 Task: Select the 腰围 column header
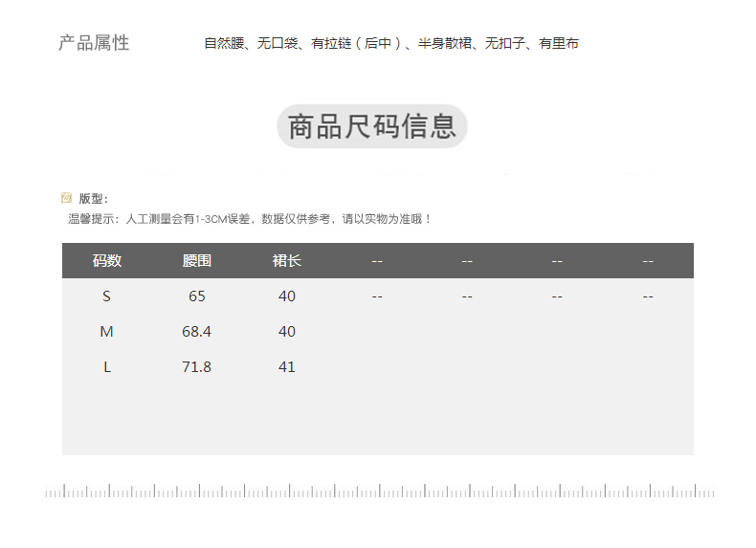point(197,260)
